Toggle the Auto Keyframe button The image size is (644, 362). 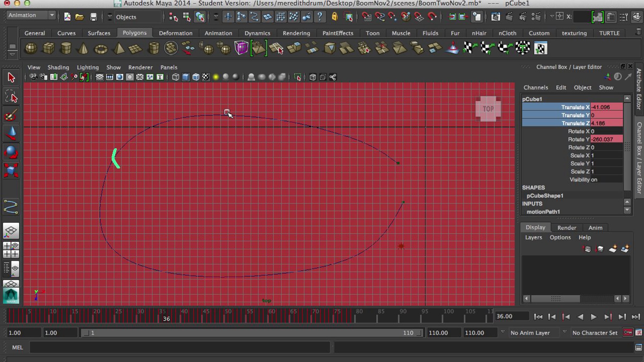click(x=628, y=333)
